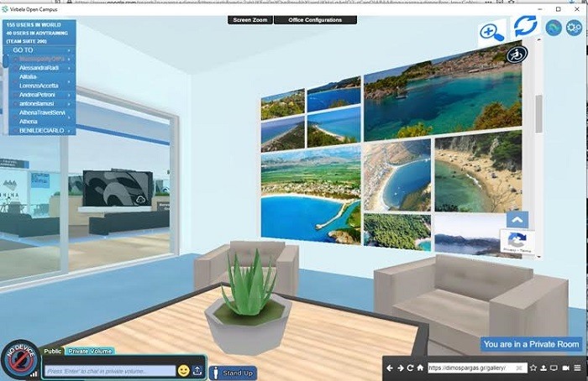Click the browser back arrow
Screen dimensions: 588x381
(390, 368)
